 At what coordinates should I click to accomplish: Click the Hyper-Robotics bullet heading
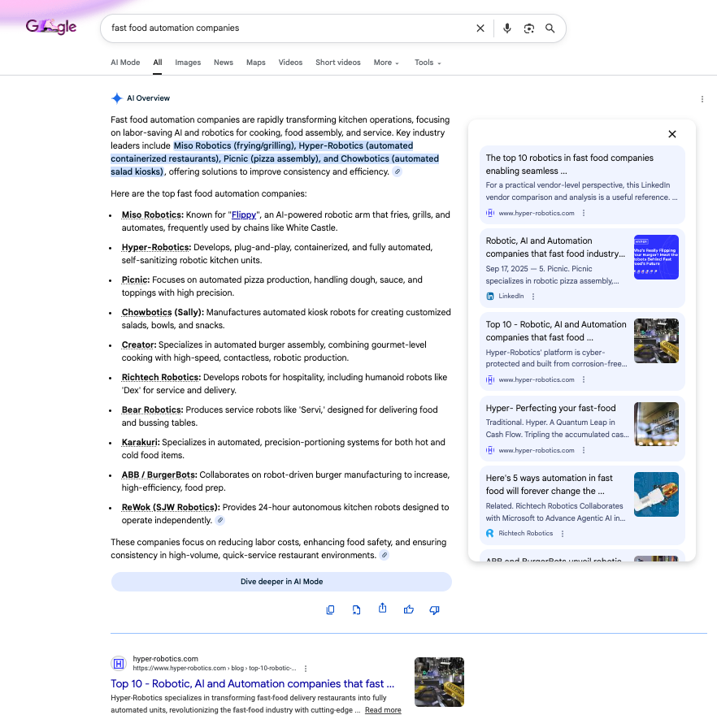(156, 248)
